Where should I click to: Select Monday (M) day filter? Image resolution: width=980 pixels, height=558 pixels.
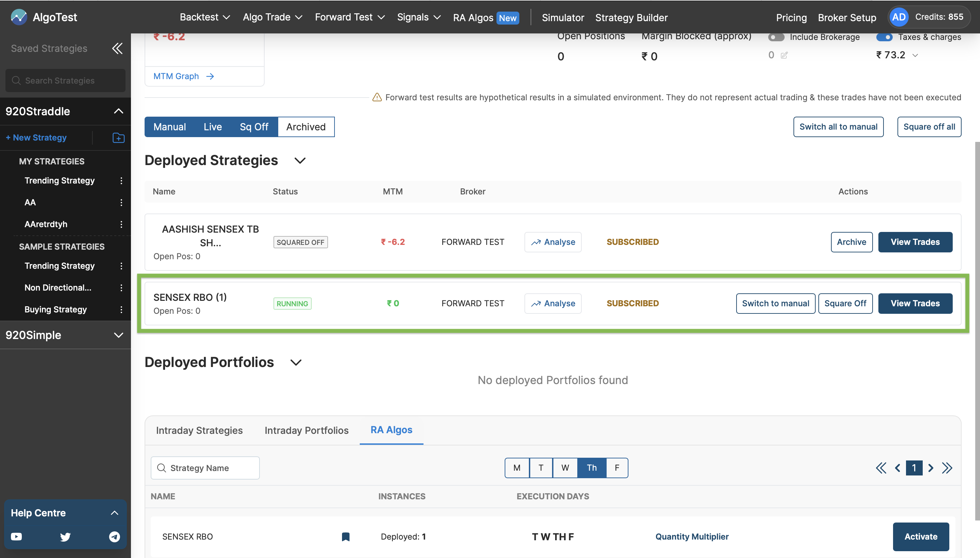tap(517, 468)
